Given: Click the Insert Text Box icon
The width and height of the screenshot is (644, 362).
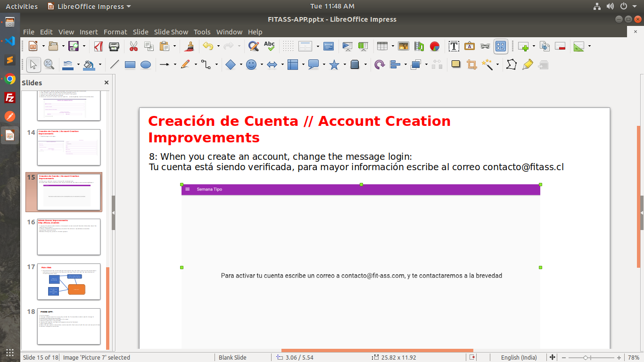Looking at the screenshot, I should tap(454, 46).
